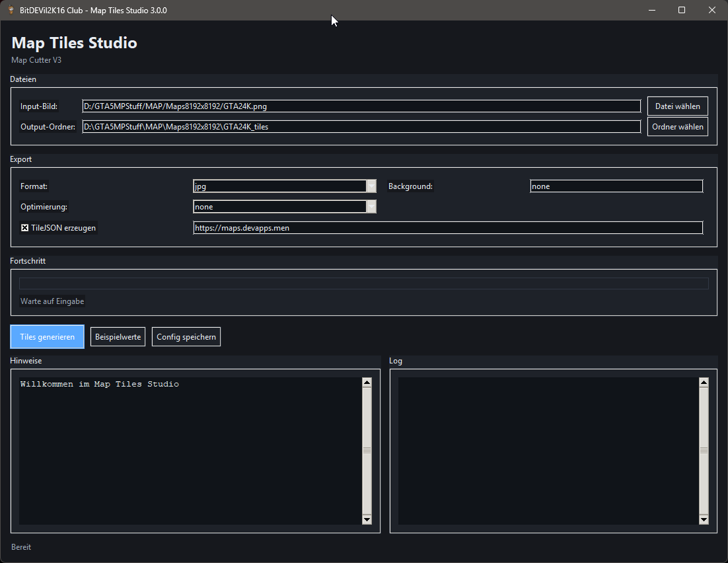Minimize the Map Tiles Studio window
728x563 pixels.
tap(652, 10)
